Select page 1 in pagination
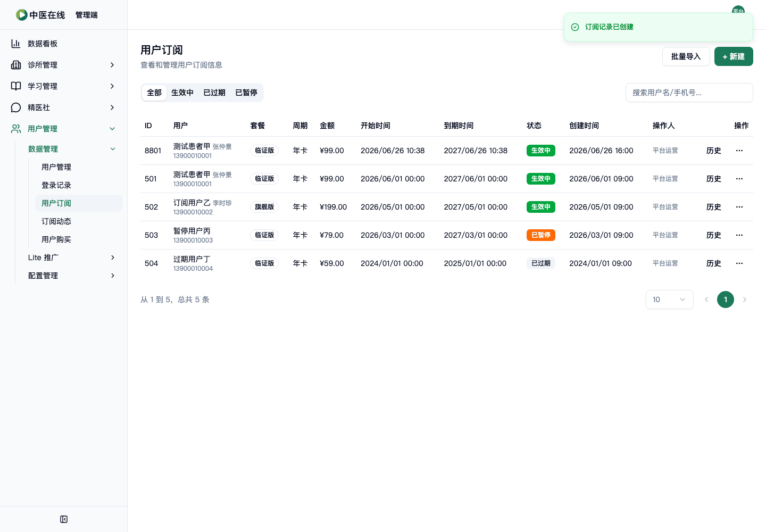This screenshot has width=766, height=532. click(x=726, y=300)
